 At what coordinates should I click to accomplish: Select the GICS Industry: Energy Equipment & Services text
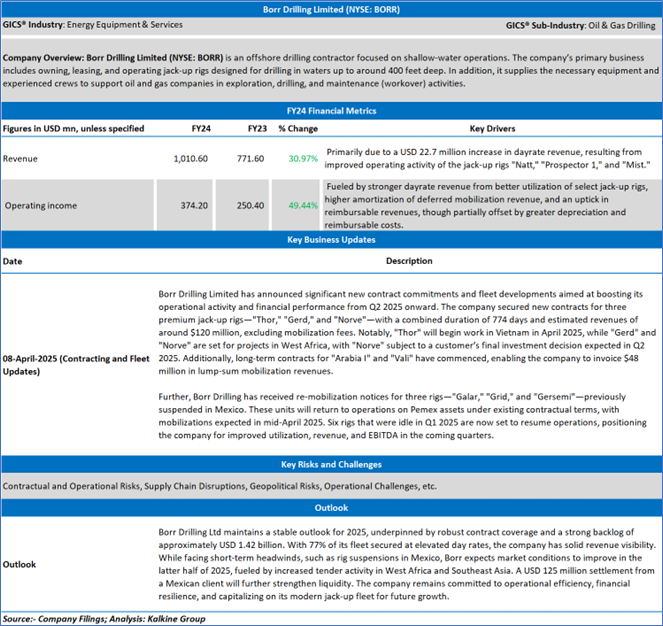[93, 25]
